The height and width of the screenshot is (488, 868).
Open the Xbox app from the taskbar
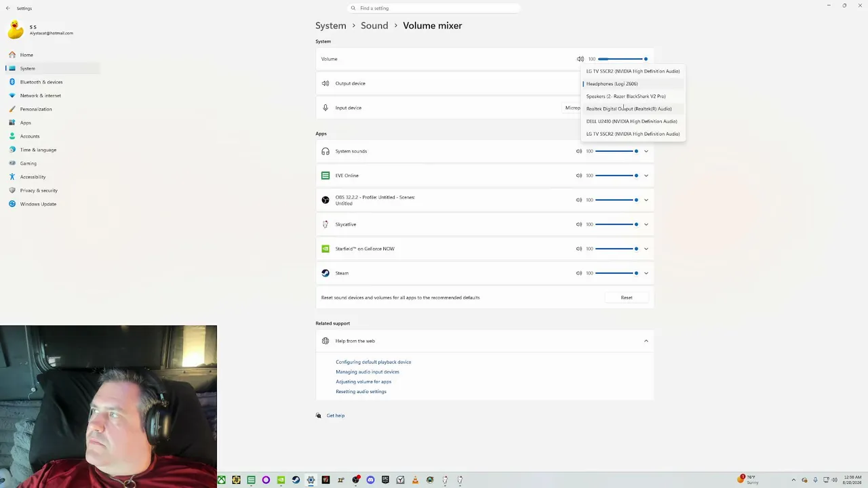[x=221, y=480]
